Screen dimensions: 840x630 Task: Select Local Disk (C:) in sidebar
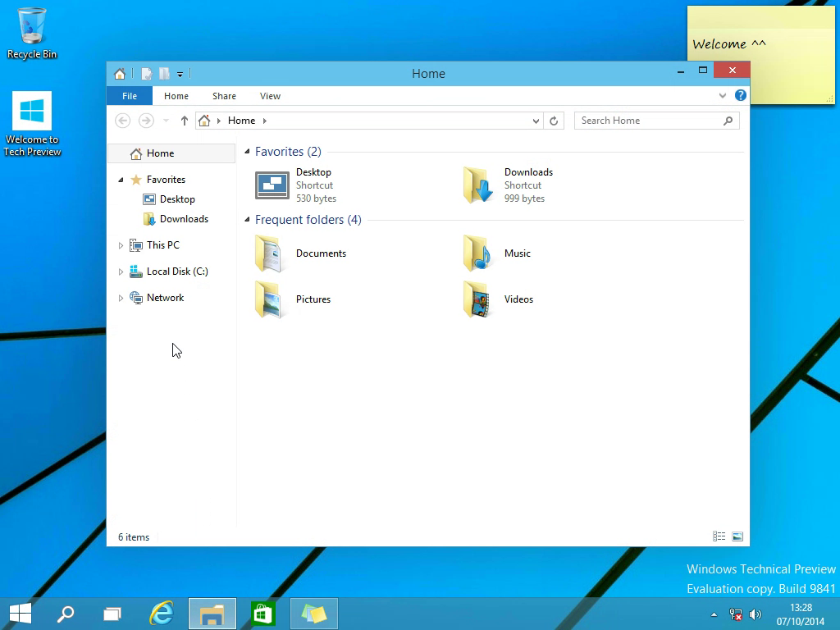coord(177,272)
